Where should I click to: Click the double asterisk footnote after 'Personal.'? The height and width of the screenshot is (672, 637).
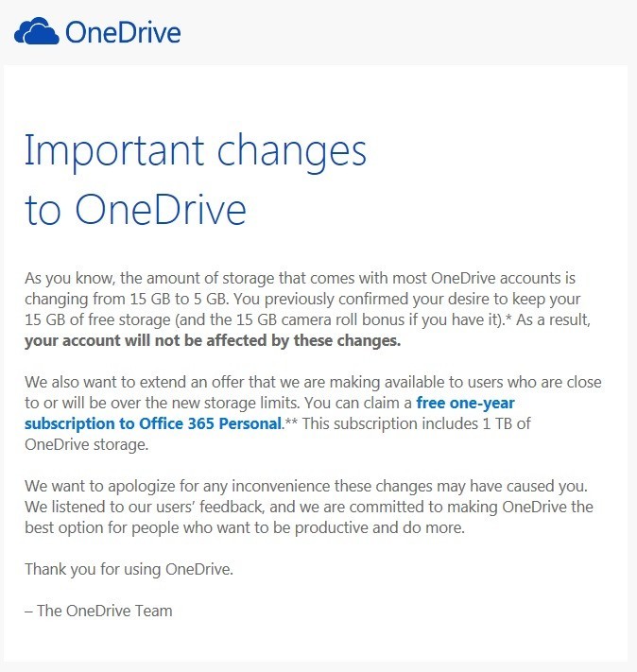[x=291, y=422]
